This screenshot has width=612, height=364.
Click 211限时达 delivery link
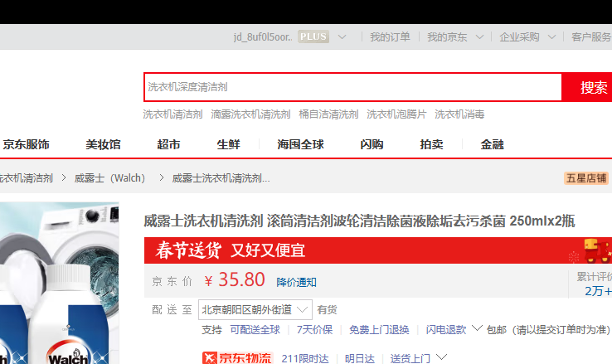tap(305, 358)
